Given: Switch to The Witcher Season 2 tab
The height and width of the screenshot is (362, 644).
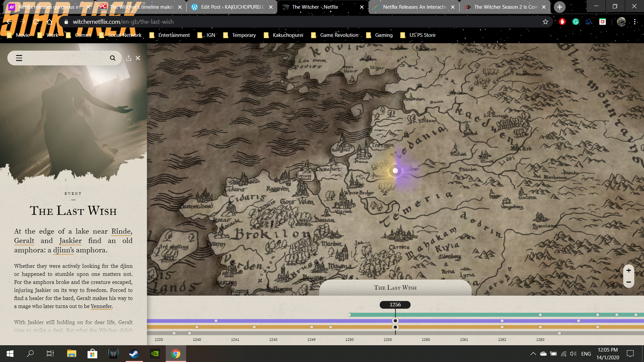Looking at the screenshot, I should coord(503,7).
